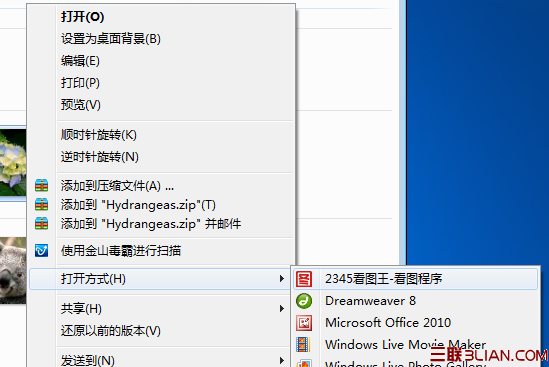Choose 预览(V) from the menu

[161, 104]
